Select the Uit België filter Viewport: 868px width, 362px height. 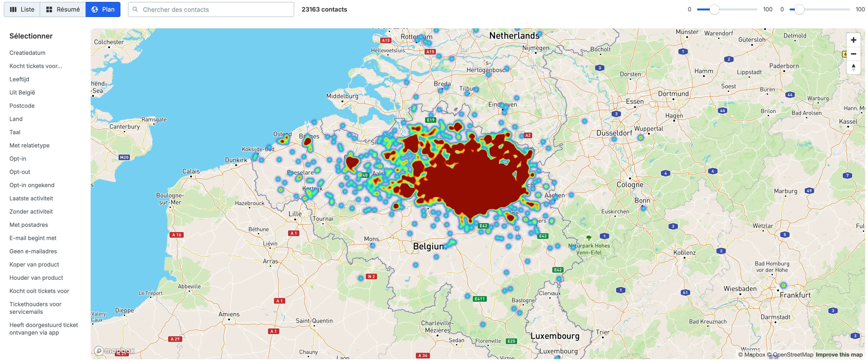[x=22, y=92]
